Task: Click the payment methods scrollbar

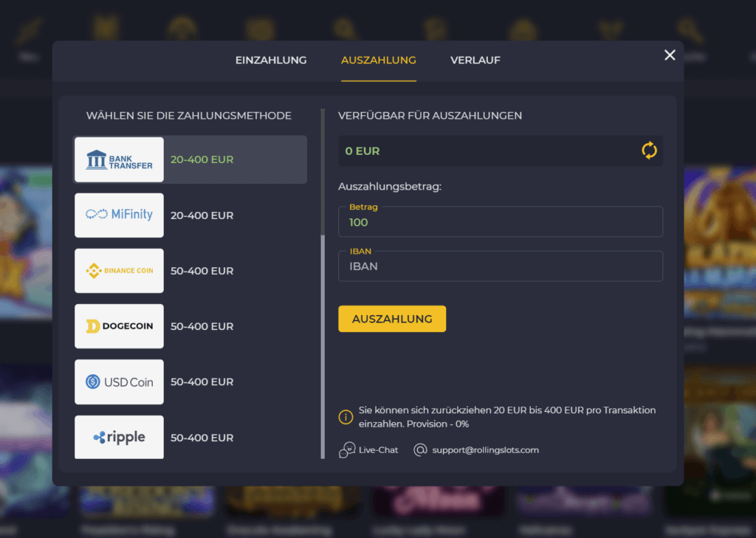Action: (x=323, y=284)
